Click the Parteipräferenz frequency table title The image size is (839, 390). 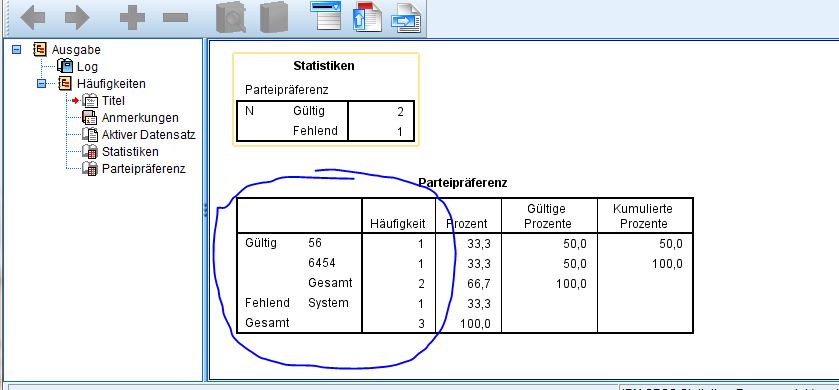pos(463,183)
